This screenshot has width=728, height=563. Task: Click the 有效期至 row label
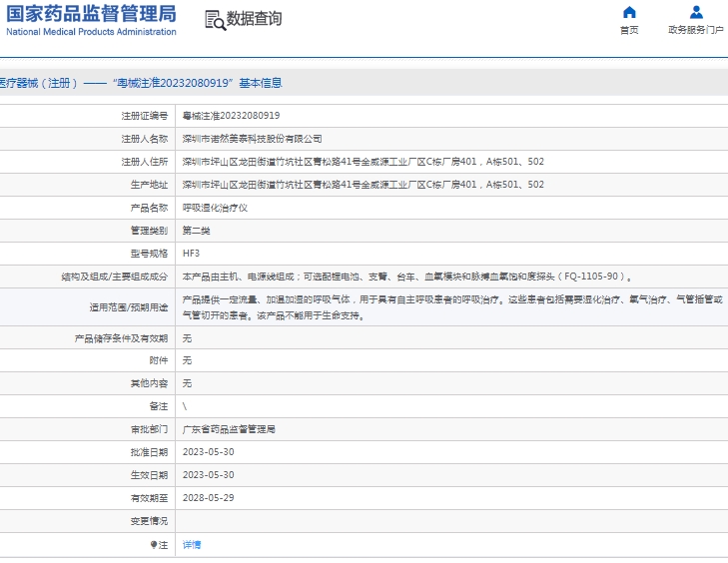pyautogui.click(x=149, y=498)
